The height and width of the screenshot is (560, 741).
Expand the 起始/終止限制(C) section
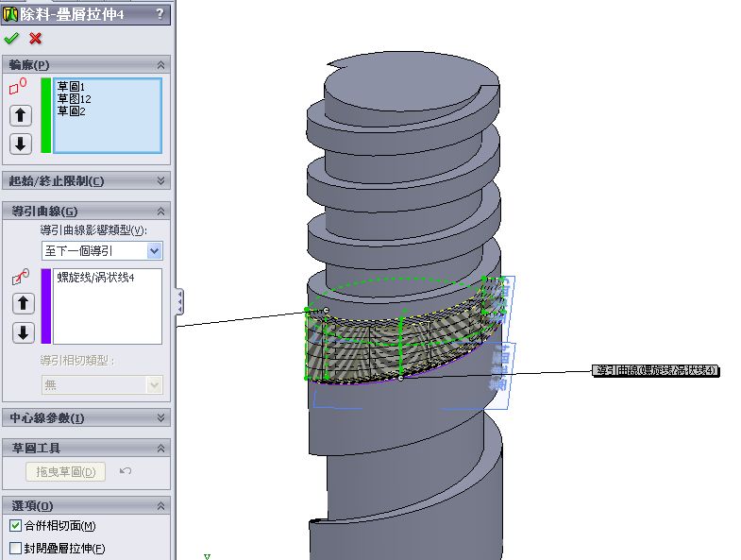[x=160, y=180]
